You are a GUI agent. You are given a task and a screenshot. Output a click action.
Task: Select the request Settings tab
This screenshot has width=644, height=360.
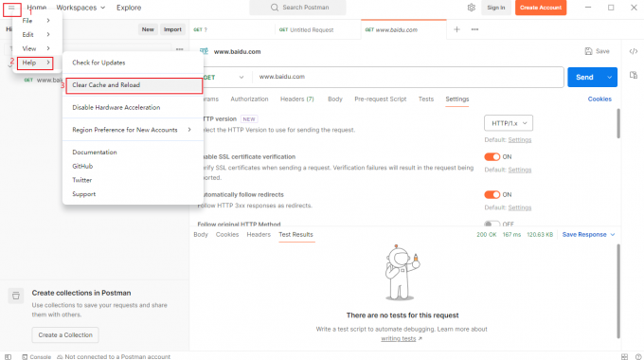point(457,99)
